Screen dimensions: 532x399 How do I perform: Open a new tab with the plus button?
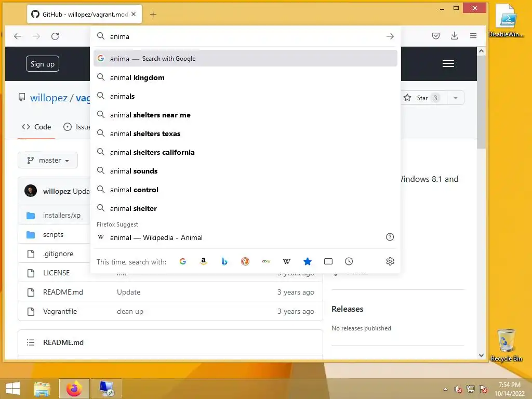point(153,14)
